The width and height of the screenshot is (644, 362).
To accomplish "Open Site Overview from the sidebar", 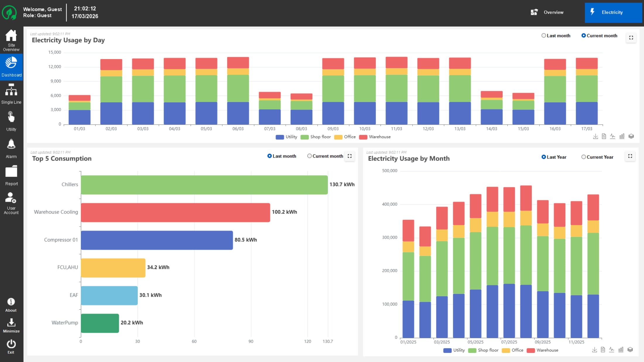I will tap(11, 40).
